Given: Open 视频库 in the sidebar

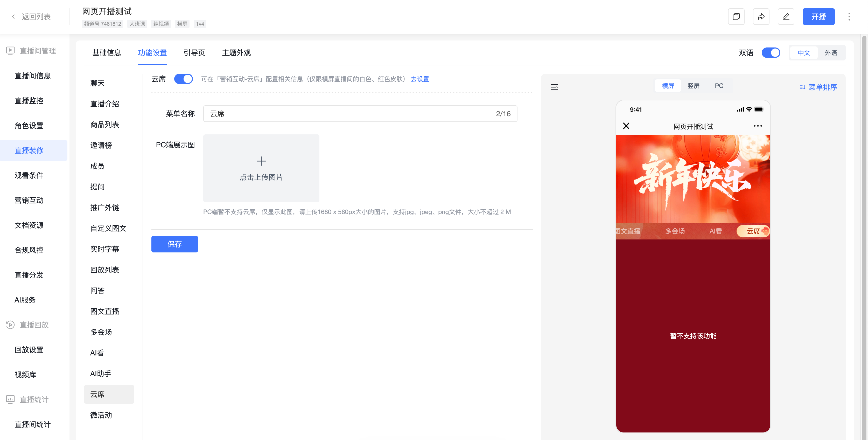Looking at the screenshot, I should pos(25,375).
